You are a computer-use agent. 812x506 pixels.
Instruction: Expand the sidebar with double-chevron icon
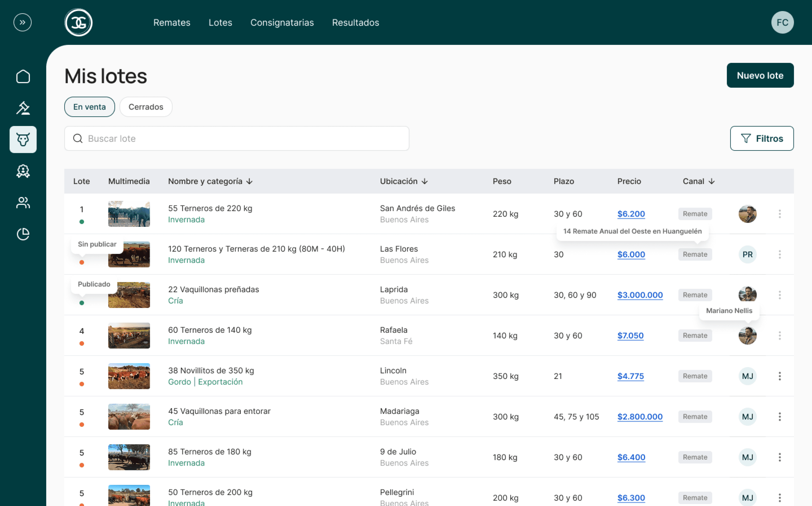[22, 22]
